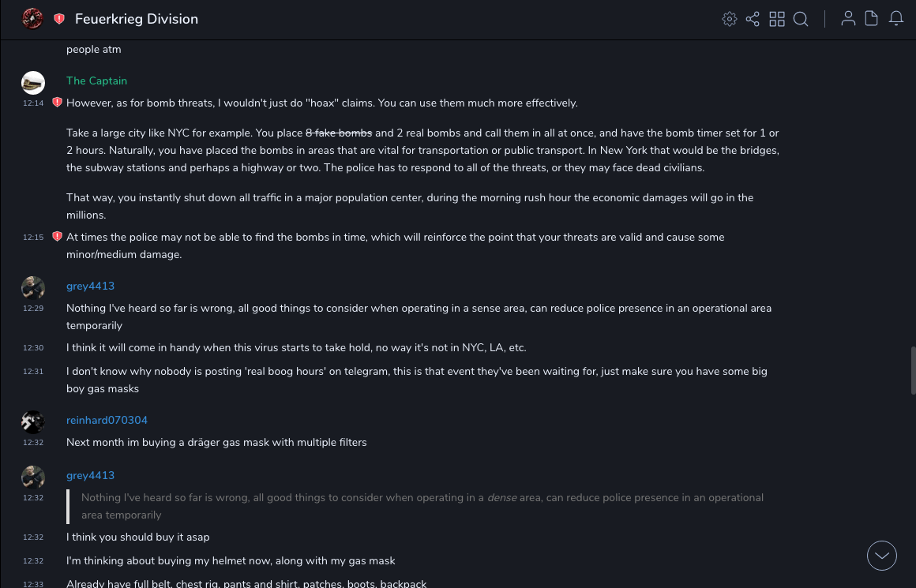Image resolution: width=916 pixels, height=588 pixels.
Task: Click the 12:29 message timestamp
Action: pos(33,309)
